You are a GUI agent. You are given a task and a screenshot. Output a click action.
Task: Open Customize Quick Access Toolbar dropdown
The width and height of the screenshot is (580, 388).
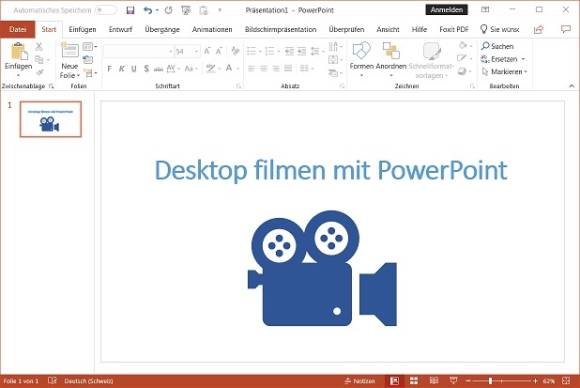coord(220,10)
